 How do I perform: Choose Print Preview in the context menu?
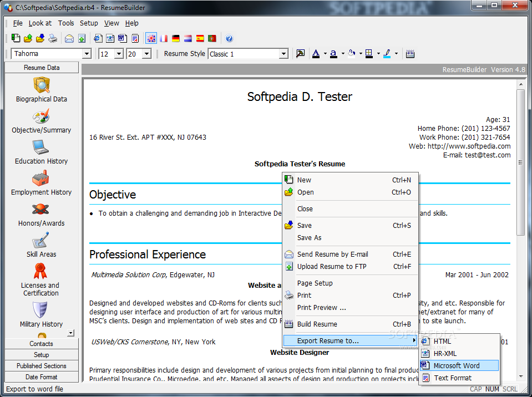351,308
